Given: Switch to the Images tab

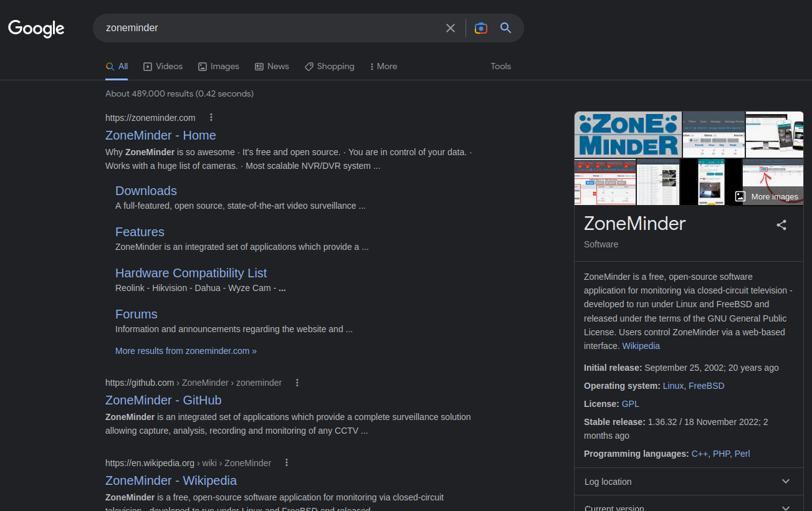Looking at the screenshot, I should pos(218,66).
